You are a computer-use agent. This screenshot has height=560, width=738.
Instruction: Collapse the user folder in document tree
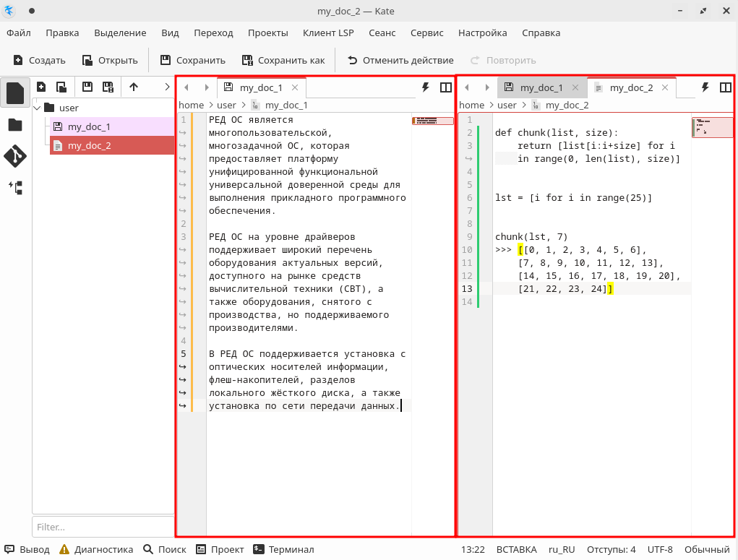pos(37,108)
